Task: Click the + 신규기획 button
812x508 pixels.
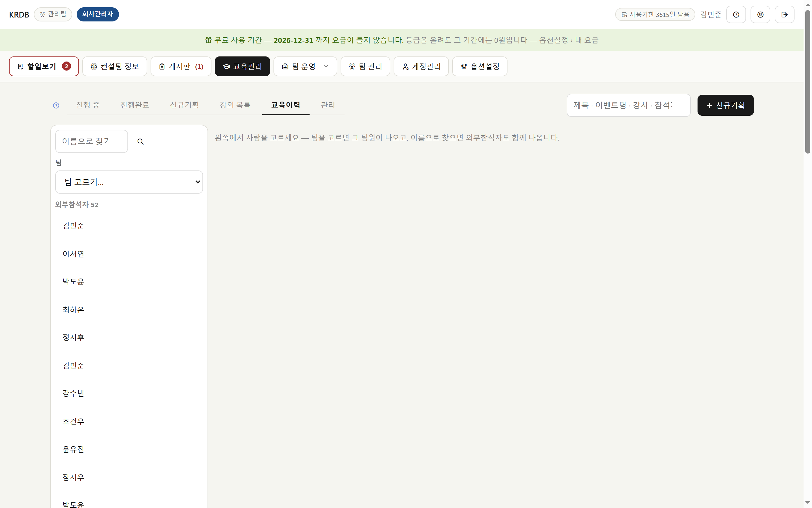Action: point(725,105)
